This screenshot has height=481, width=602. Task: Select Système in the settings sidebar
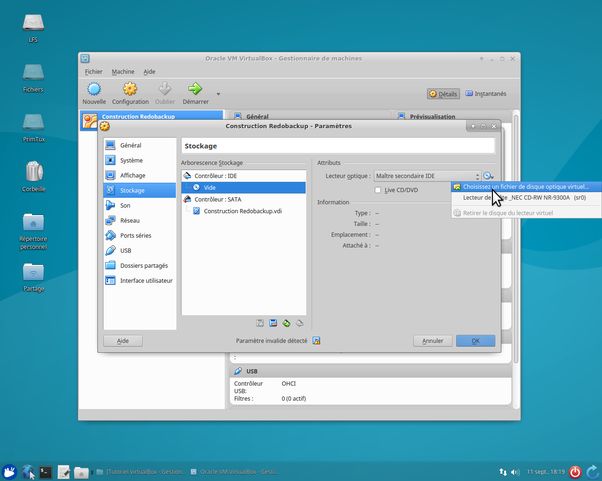(x=140, y=160)
